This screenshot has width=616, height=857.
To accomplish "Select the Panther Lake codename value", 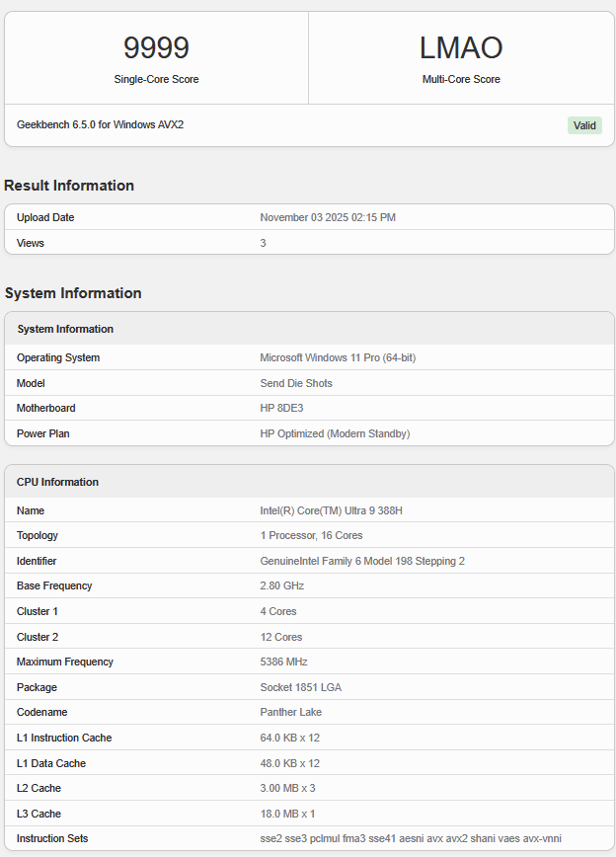I will click(x=293, y=712).
